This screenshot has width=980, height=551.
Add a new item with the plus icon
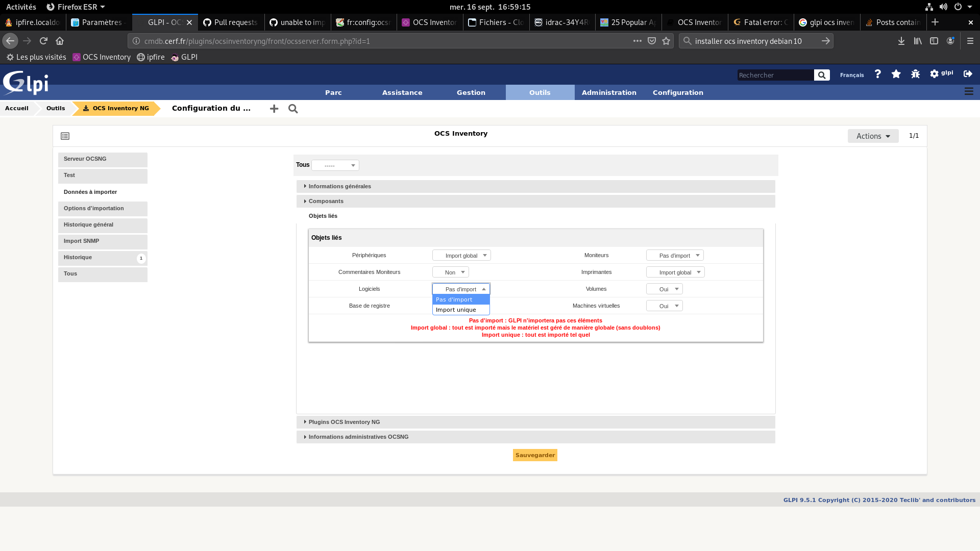274,109
